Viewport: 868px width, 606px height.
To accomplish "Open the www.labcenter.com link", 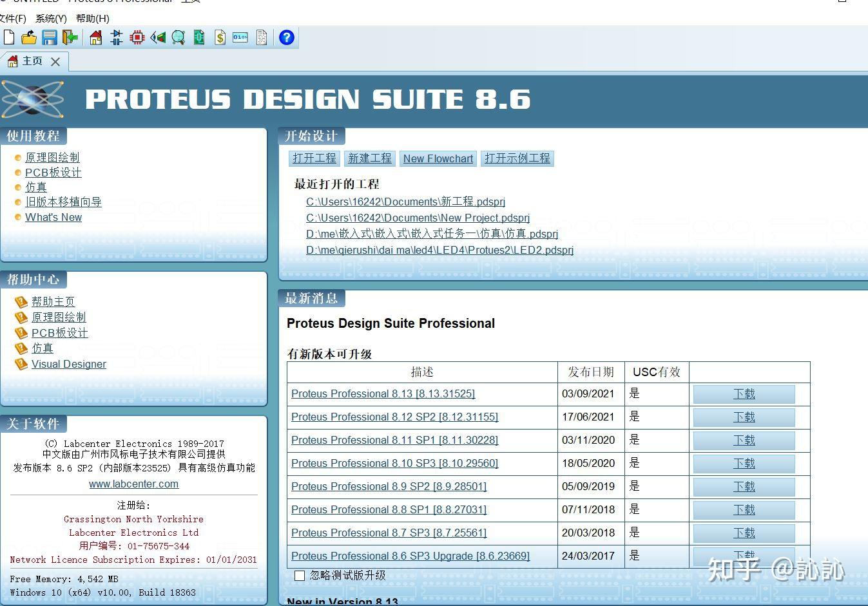I will tap(134, 484).
